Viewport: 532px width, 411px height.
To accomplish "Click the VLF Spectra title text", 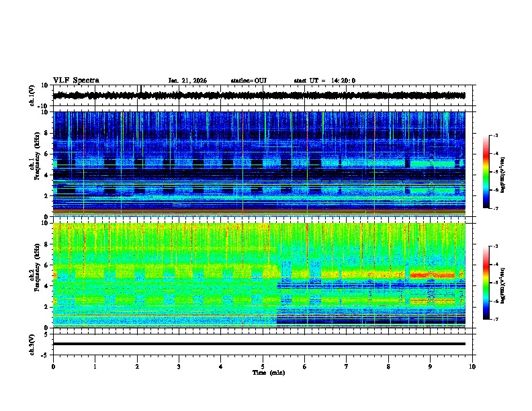I will pos(76,81).
